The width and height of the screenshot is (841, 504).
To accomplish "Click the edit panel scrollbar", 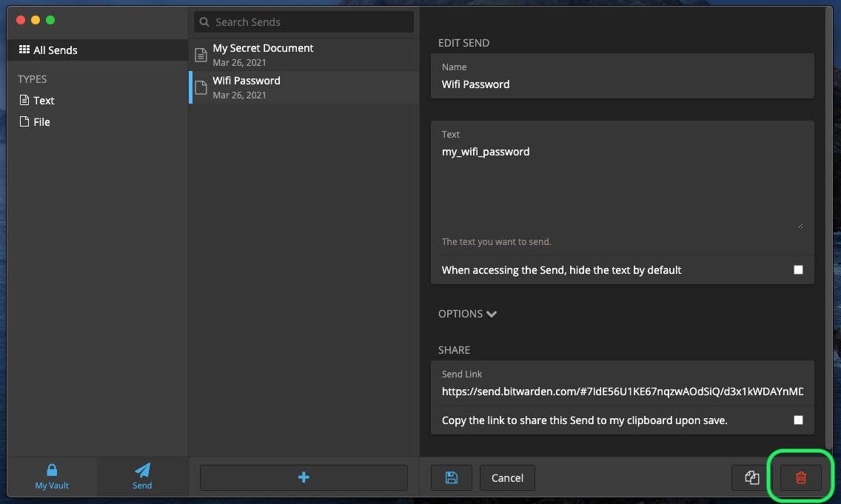I will (x=830, y=228).
